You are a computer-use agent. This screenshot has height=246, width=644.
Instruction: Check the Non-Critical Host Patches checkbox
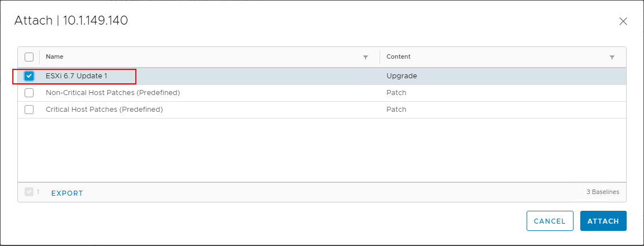pyautogui.click(x=29, y=93)
